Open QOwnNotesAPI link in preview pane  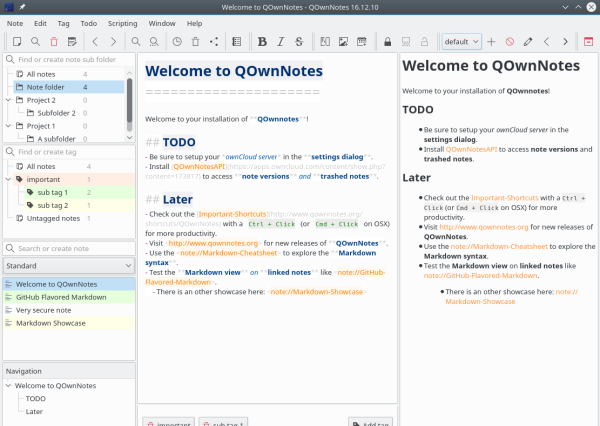pos(471,149)
